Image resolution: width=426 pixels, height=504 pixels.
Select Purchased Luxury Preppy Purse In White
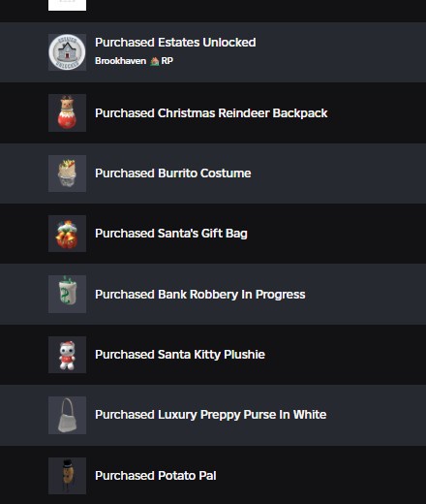[210, 415]
